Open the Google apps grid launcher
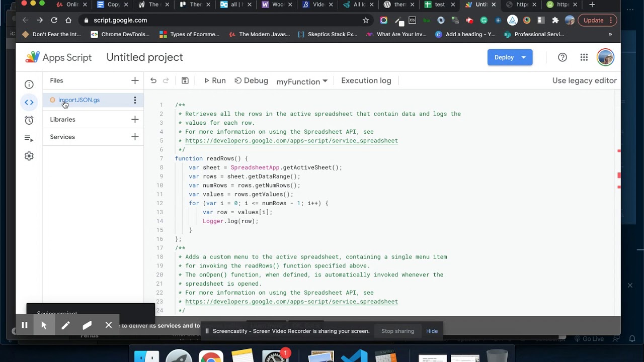644x362 pixels. point(584,57)
